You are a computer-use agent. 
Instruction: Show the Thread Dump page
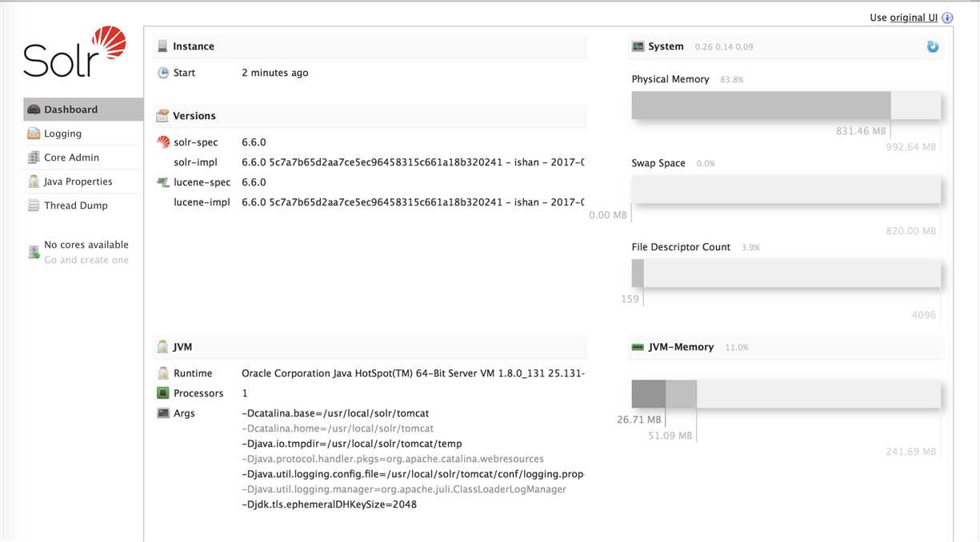coord(75,205)
